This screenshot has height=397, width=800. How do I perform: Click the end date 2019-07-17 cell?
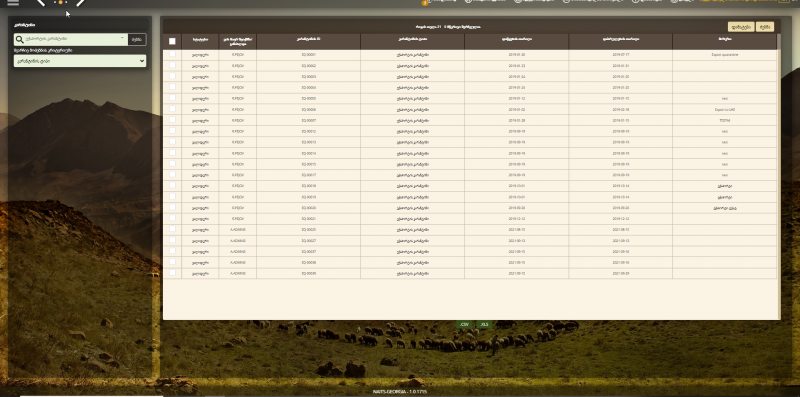pos(620,55)
